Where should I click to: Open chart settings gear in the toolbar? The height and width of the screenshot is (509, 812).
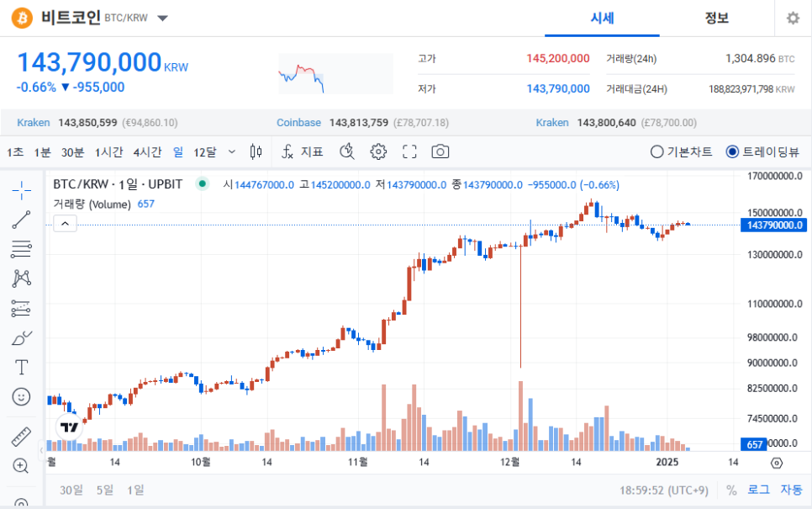tap(378, 151)
